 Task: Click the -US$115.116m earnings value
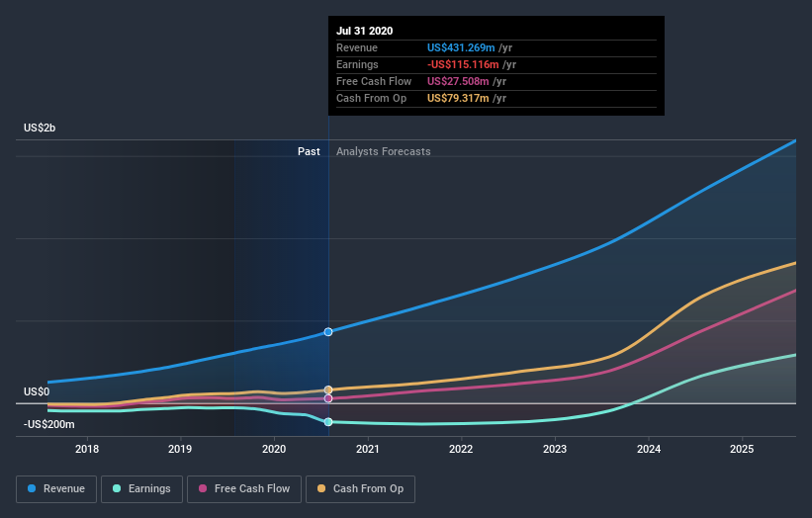(x=463, y=64)
